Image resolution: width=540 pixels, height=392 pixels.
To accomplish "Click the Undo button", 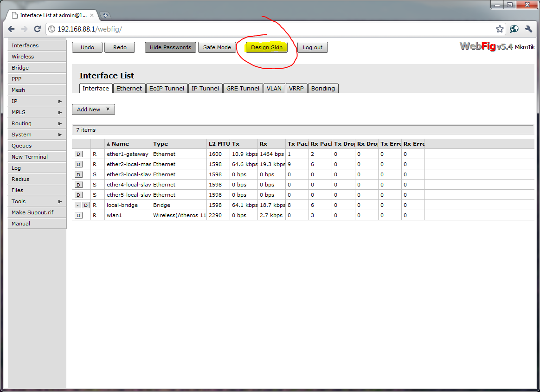I will click(87, 47).
